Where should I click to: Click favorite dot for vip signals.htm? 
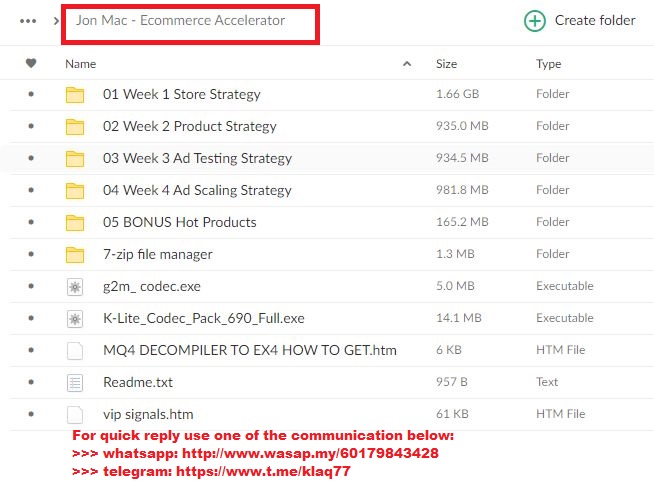coord(31,414)
